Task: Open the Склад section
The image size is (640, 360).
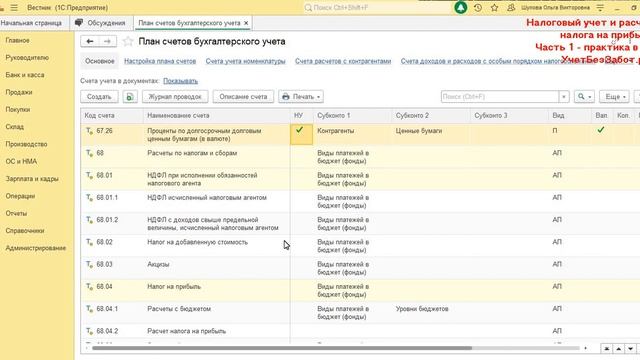Action: click(x=15, y=127)
